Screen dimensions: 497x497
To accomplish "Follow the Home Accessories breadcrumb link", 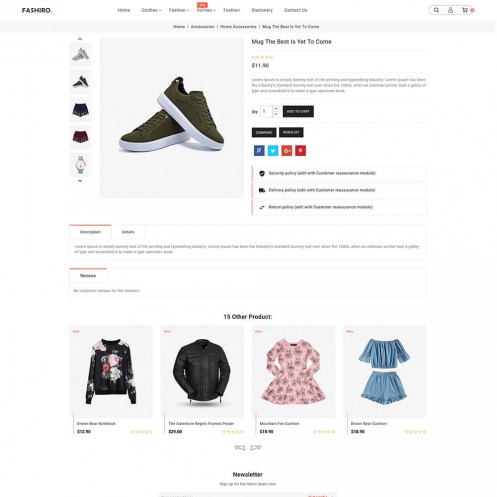I will coord(238,27).
